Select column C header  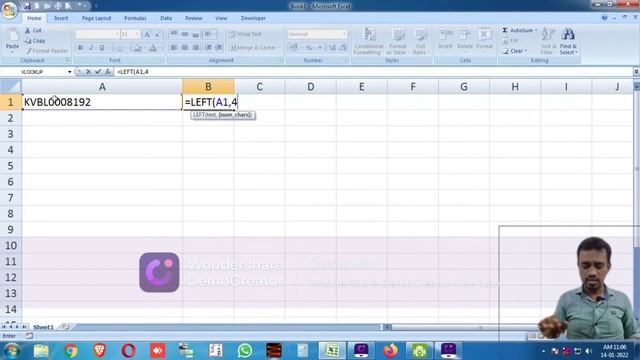(259, 87)
